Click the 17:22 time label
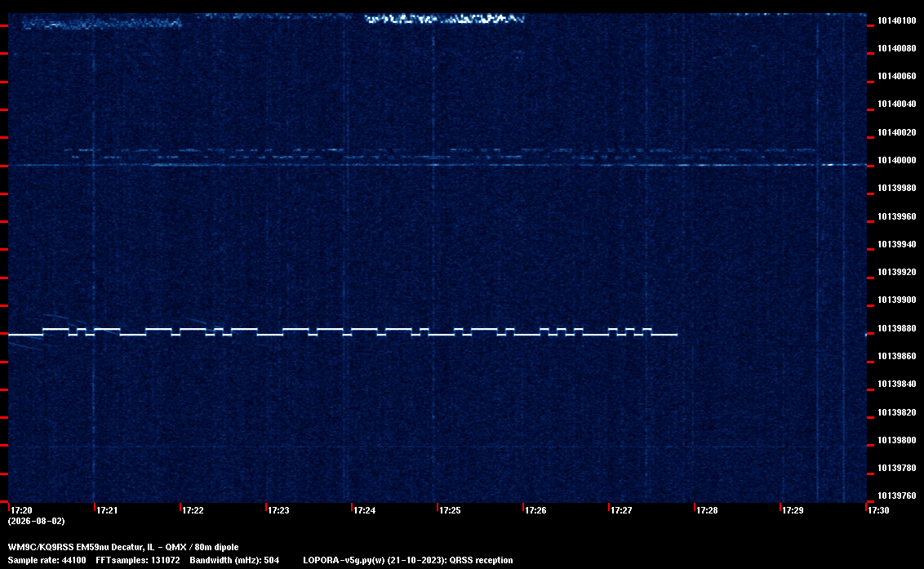This screenshot has height=569, width=924. click(x=193, y=510)
